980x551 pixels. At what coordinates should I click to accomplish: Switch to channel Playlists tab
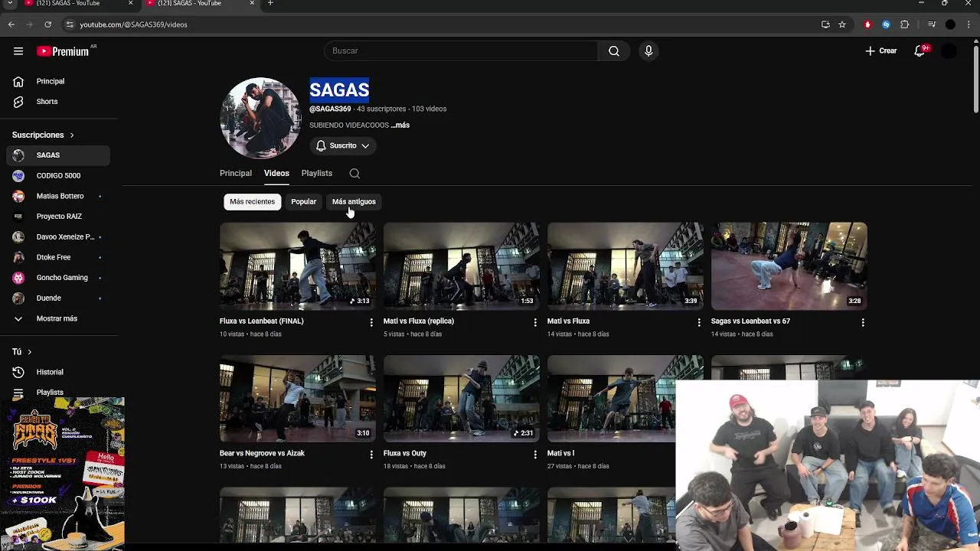[x=317, y=174]
